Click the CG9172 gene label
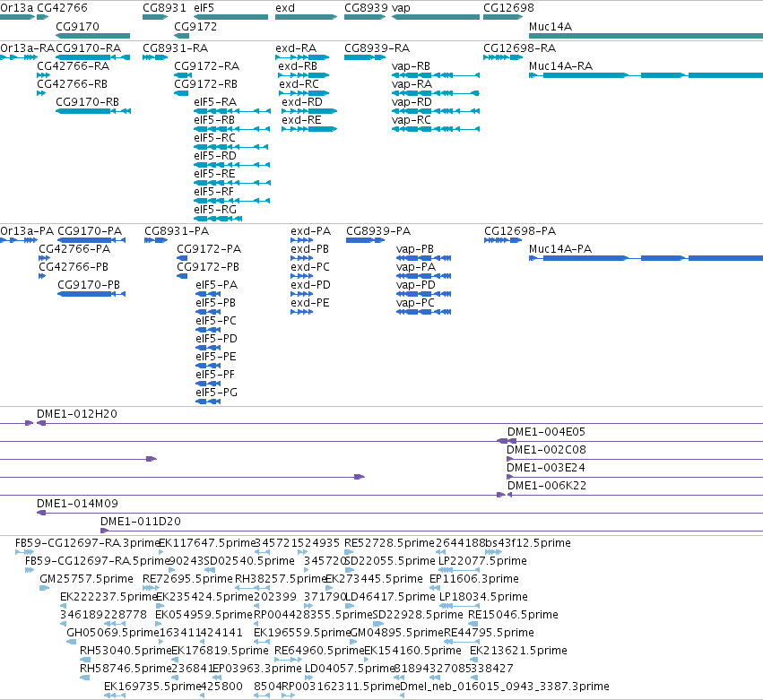Viewport: 763px width, 700px height. 195,26
